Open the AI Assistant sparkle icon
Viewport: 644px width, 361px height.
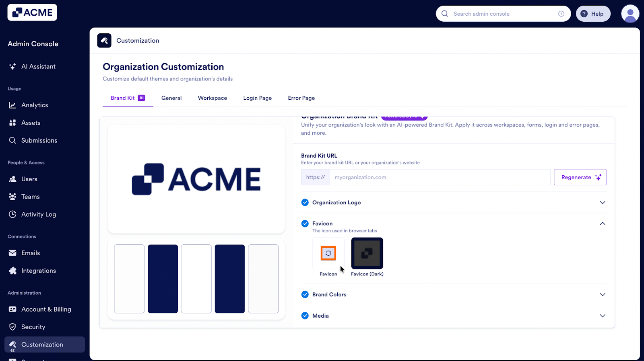point(12,66)
